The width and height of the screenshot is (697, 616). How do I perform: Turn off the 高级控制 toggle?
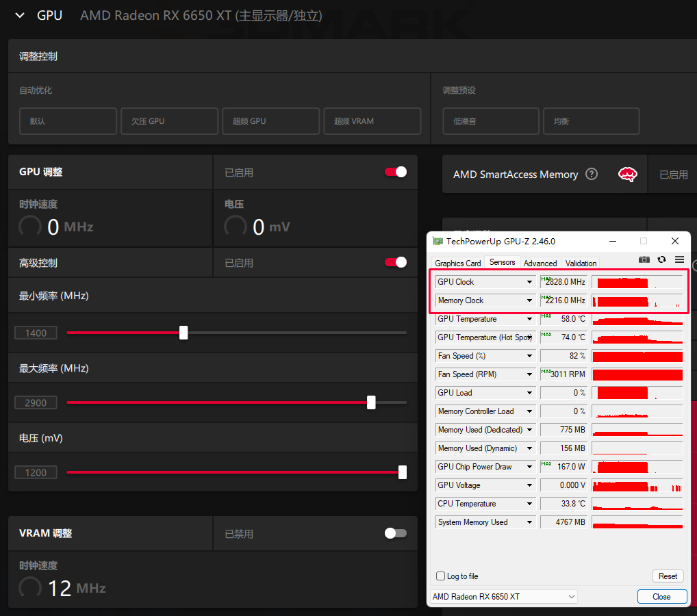[396, 262]
